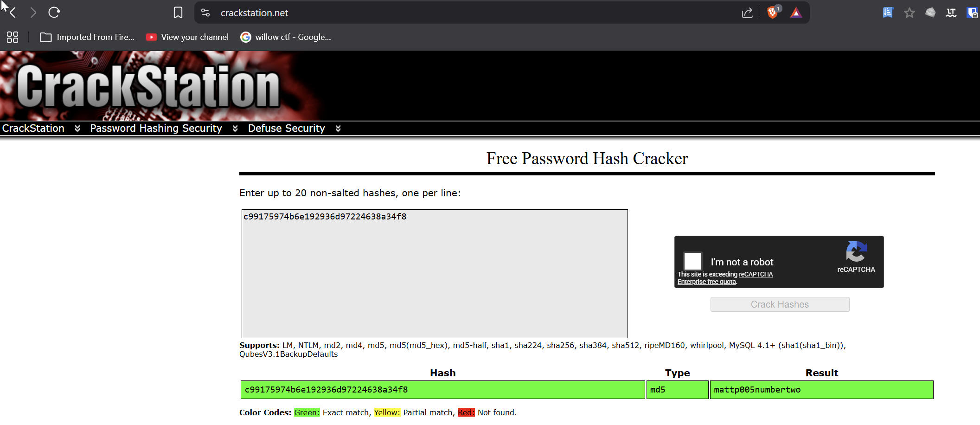The width and height of the screenshot is (980, 425).
Task: Go back with the browser back arrow
Action: 13,13
